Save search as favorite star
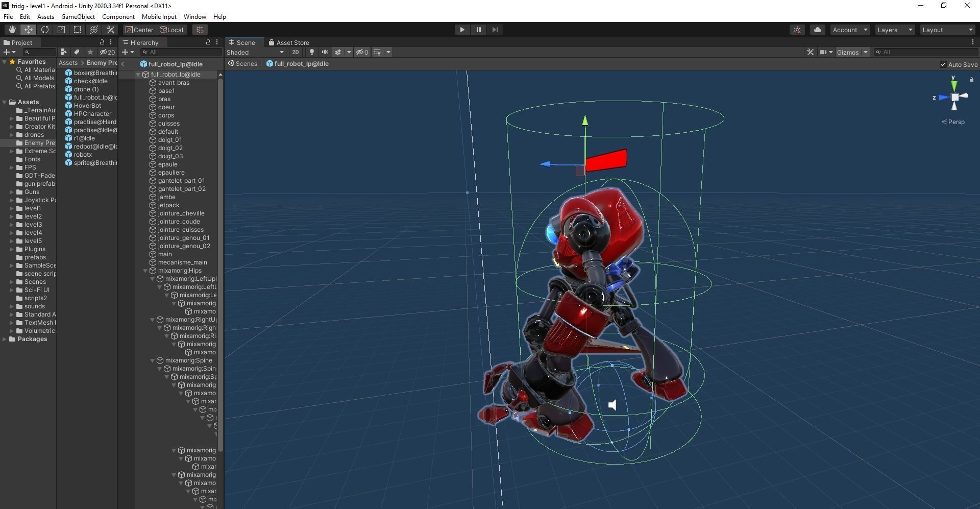Image resolution: width=980 pixels, height=509 pixels. (x=90, y=52)
